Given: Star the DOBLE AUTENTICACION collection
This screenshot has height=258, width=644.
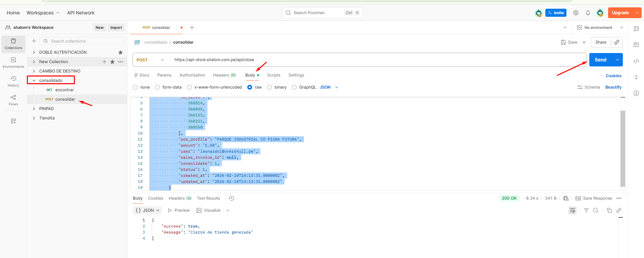Looking at the screenshot, I should 120,52.
